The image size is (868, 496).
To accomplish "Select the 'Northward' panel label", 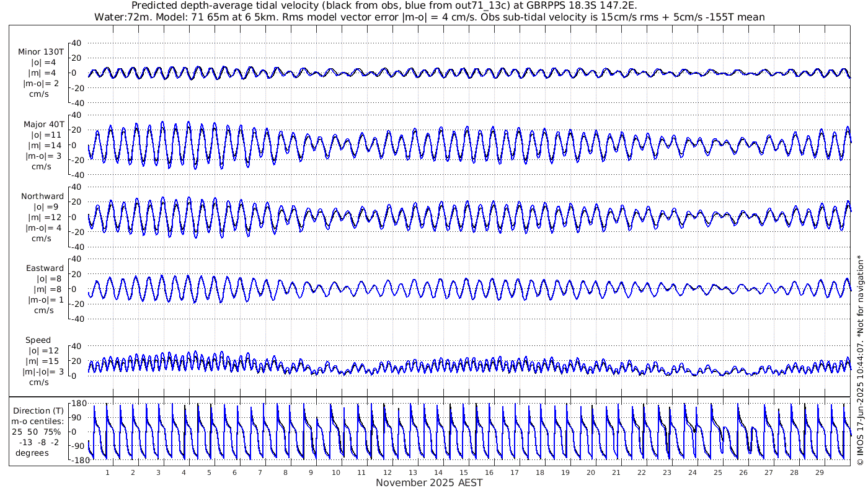I will [42, 196].
